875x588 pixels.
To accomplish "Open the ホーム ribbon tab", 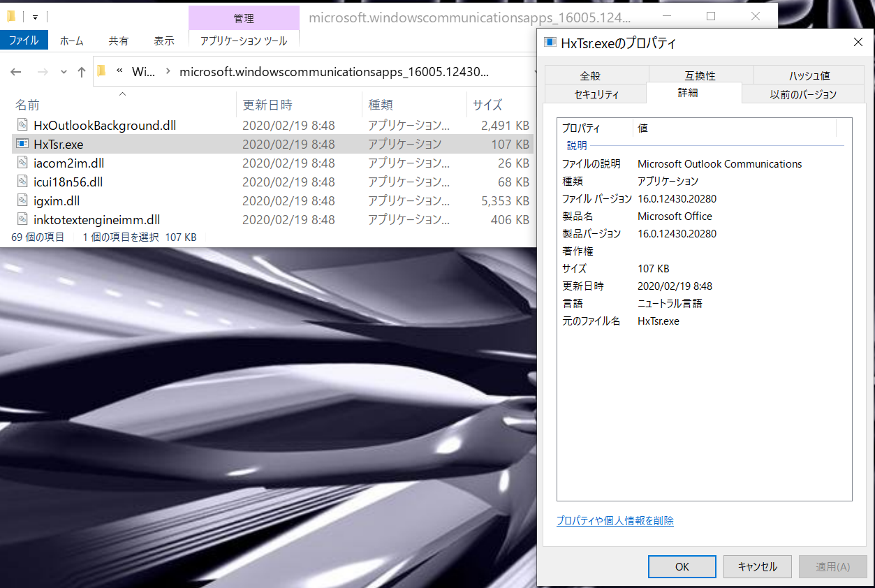I will (x=72, y=41).
